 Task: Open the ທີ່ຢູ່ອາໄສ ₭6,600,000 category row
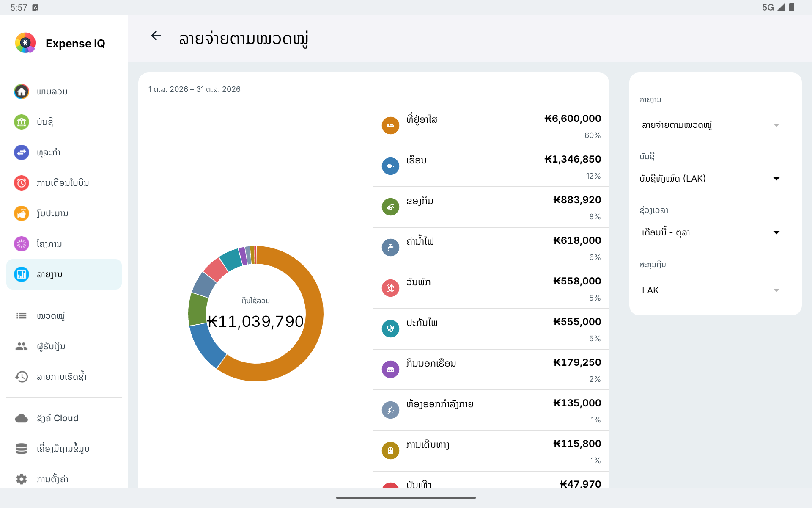tap(491, 126)
